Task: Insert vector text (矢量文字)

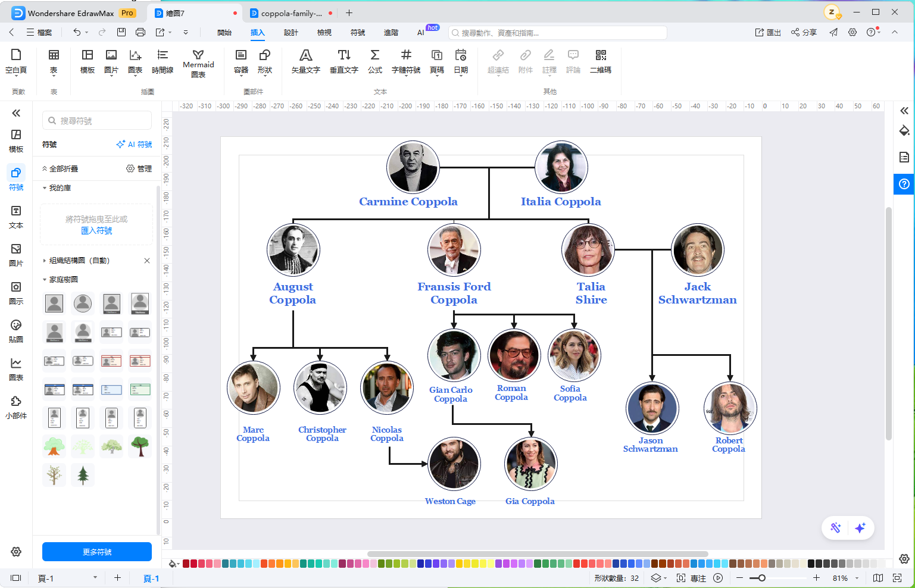Action: 305,62
